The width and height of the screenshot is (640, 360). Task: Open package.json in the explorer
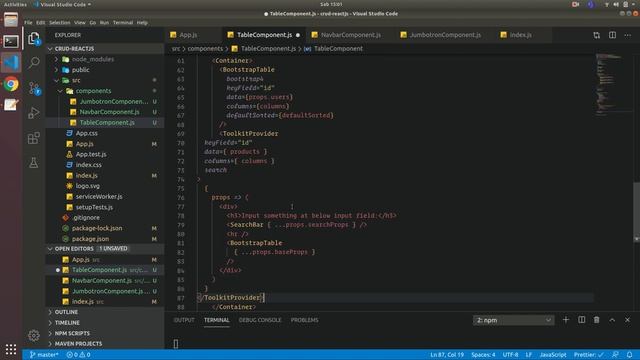pos(106,239)
